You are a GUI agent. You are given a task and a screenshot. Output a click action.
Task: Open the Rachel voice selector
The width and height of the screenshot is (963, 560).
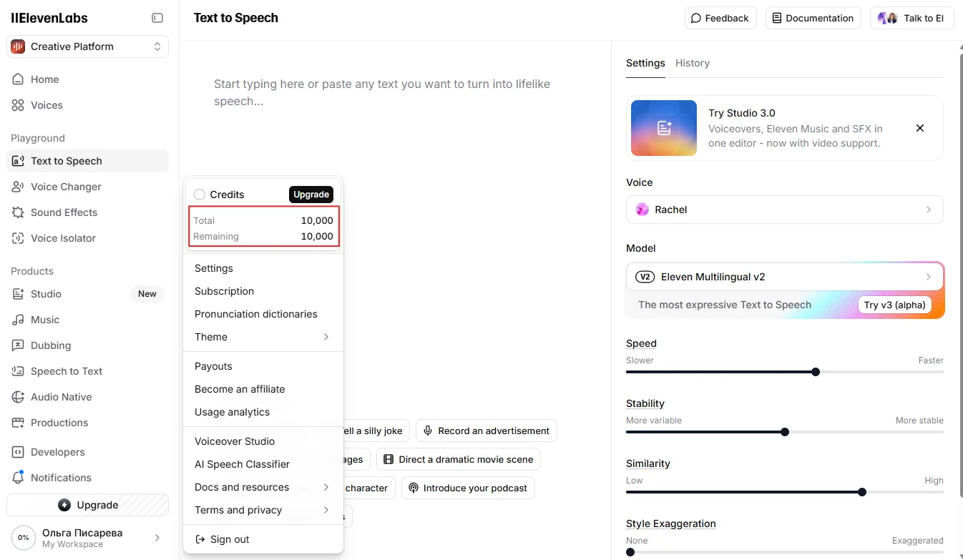pos(785,210)
